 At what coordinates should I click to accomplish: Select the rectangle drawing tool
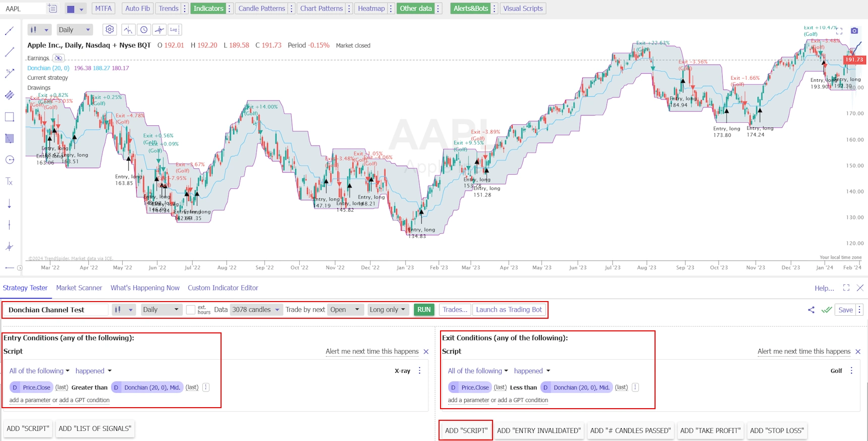point(9,117)
